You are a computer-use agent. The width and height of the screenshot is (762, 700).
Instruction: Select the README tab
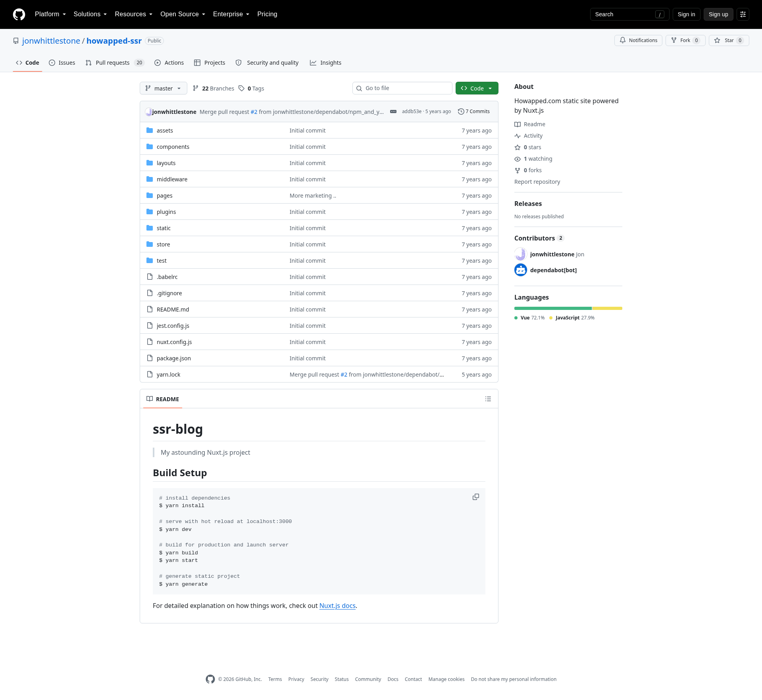coord(163,399)
